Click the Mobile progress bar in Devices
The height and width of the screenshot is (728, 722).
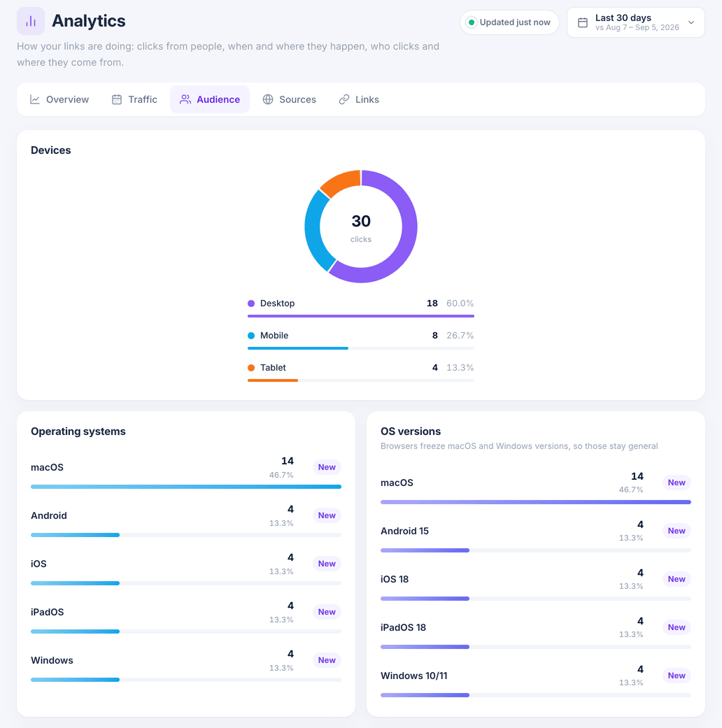(x=361, y=348)
